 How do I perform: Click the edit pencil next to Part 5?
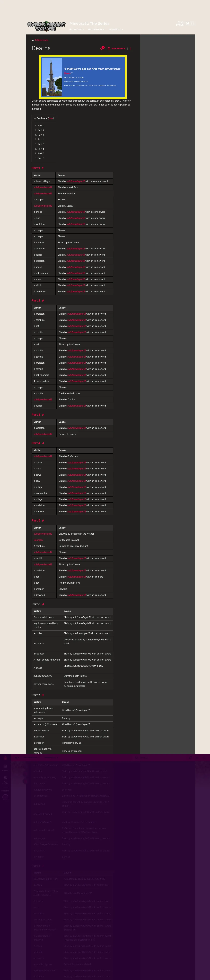(x=43, y=520)
